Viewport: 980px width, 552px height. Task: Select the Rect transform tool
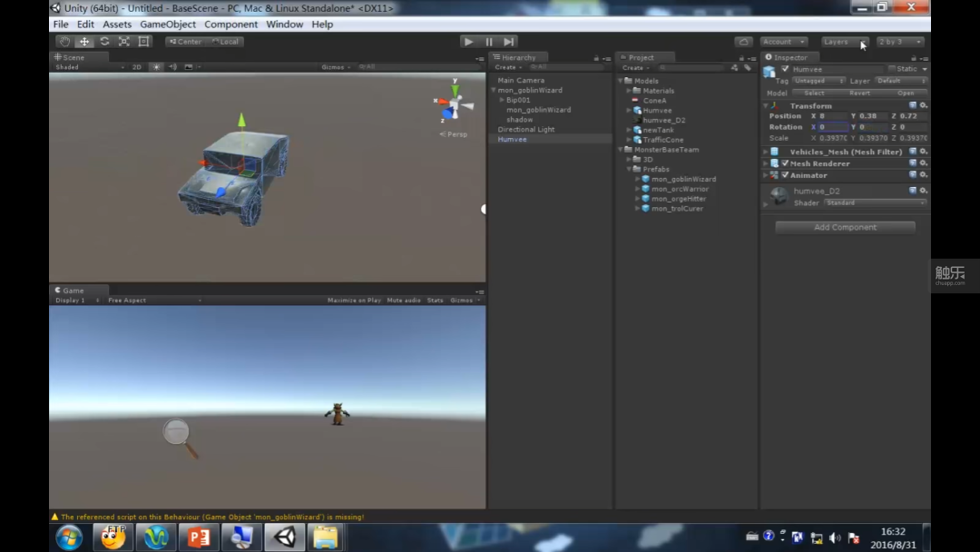(x=143, y=41)
